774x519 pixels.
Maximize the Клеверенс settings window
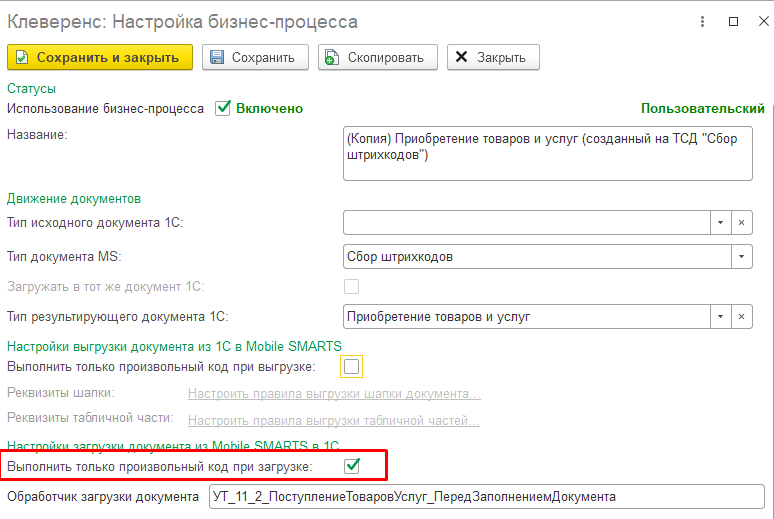734,21
